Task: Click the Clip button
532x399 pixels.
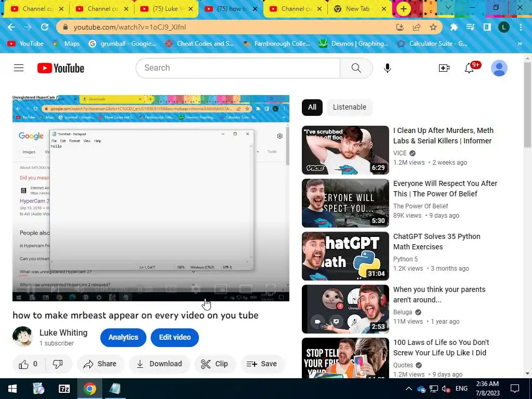Action: [x=215, y=364]
